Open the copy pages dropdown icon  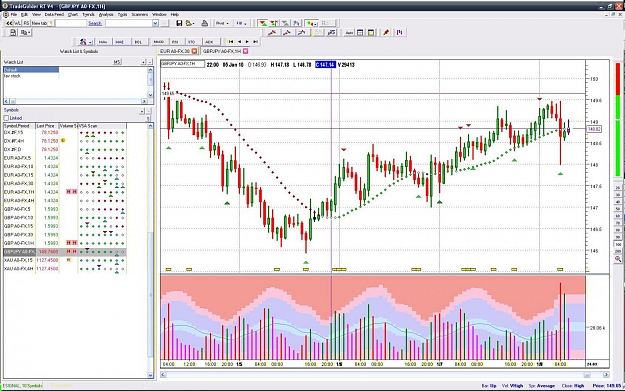(25, 33)
